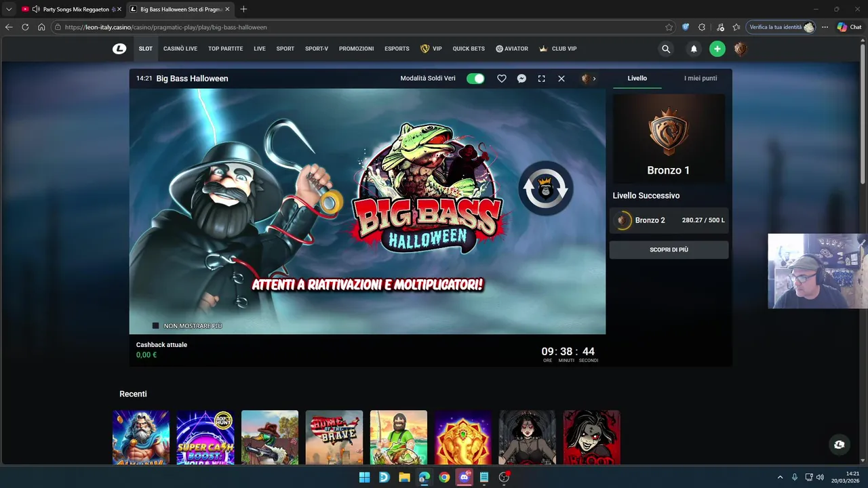Open volume control in system tray
868x488 pixels.
click(x=820, y=477)
